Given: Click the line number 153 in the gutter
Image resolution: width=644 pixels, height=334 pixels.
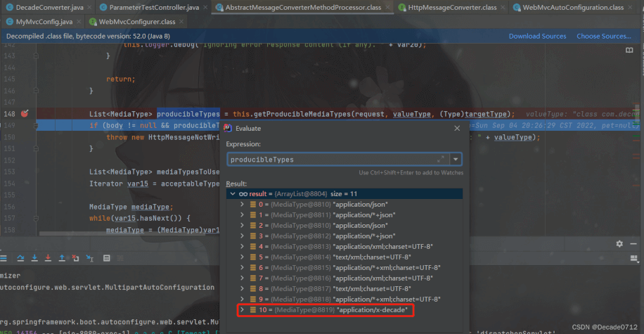Looking at the screenshot, I should 9,172.
